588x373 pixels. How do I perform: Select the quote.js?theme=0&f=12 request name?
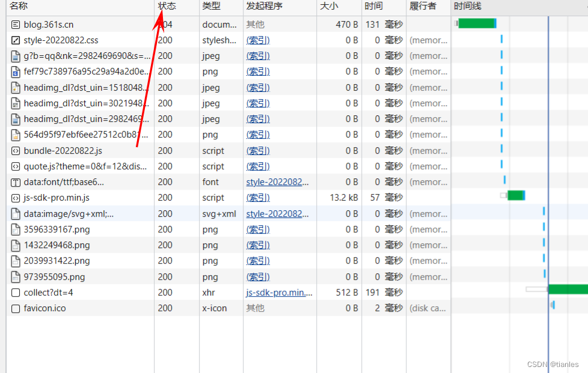pos(85,166)
